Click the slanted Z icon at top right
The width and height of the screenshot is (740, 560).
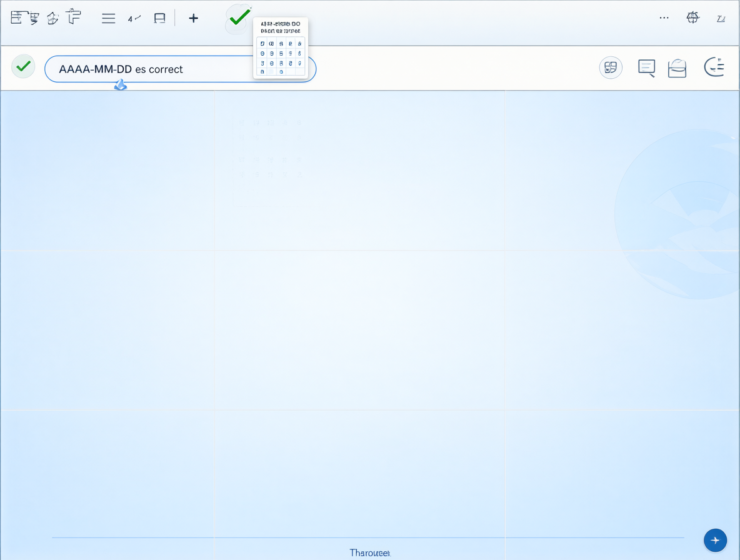pyautogui.click(x=721, y=19)
